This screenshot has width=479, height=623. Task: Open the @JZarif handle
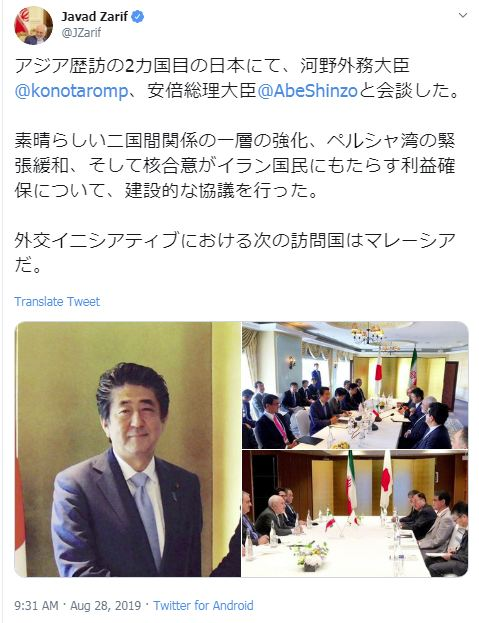click(x=81, y=32)
